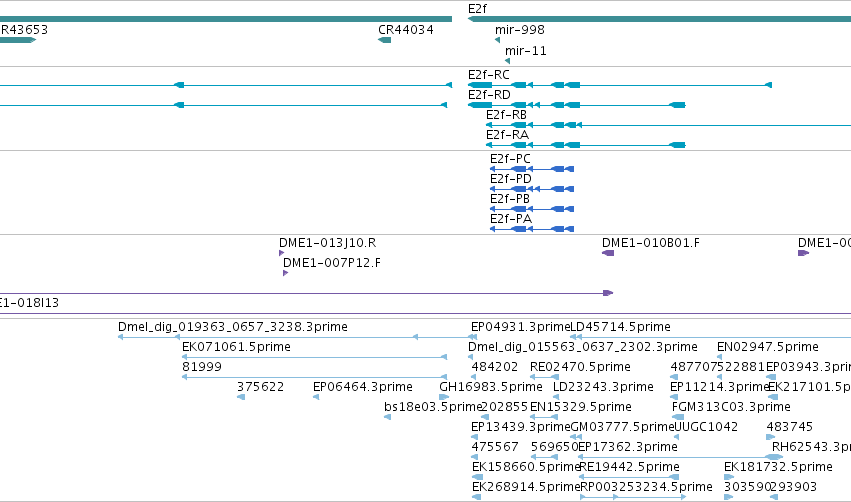Click the CR44034 gene arrow glyph
The height and width of the screenshot is (502, 851).
[x=384, y=40]
